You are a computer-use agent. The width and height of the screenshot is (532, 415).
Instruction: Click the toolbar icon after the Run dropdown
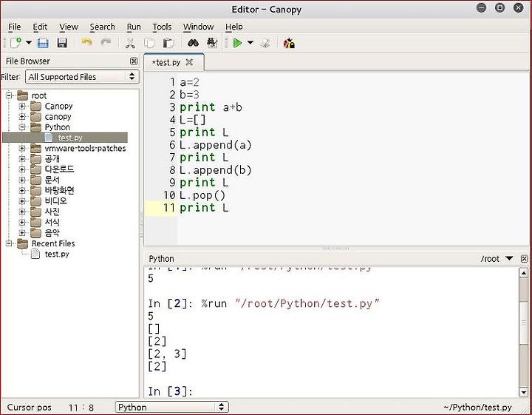265,43
